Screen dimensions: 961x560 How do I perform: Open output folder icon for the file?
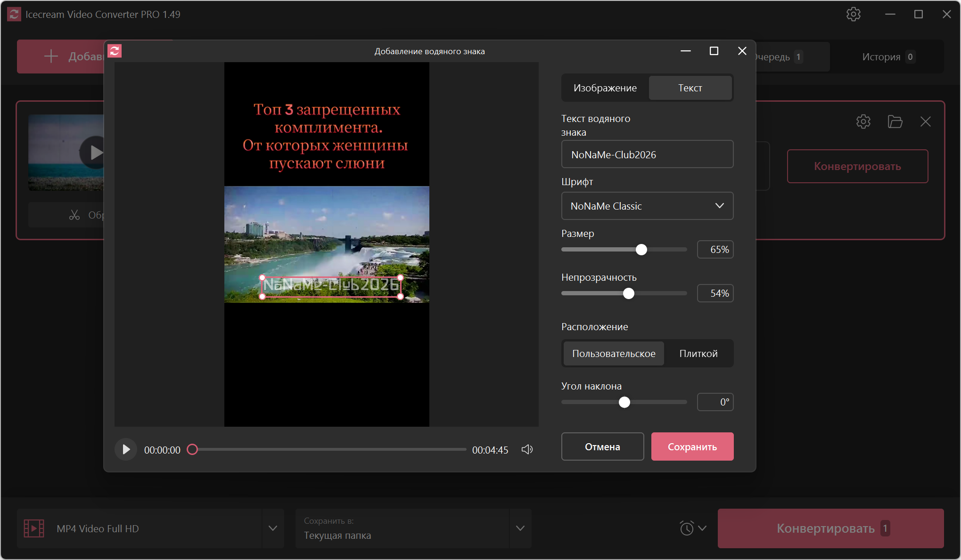895,122
